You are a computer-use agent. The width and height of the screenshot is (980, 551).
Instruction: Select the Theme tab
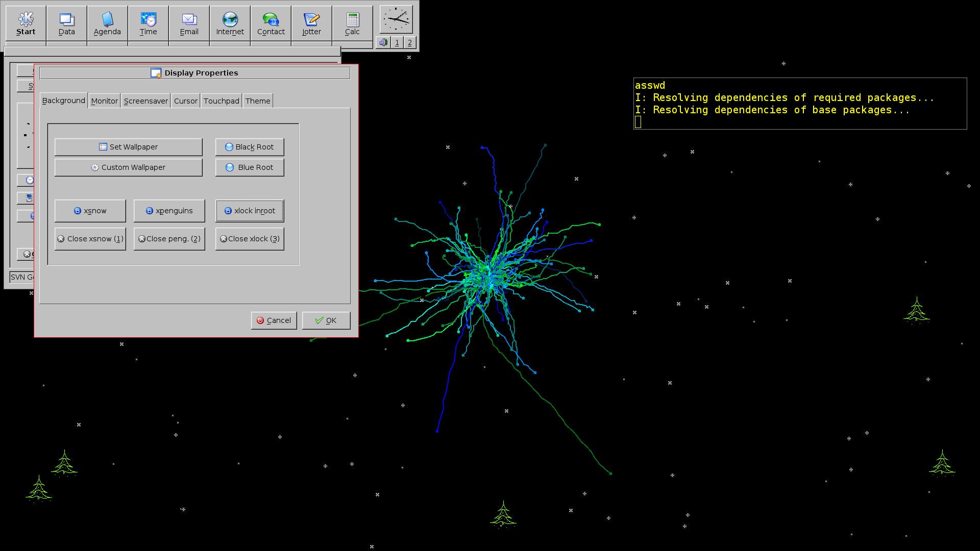(258, 101)
